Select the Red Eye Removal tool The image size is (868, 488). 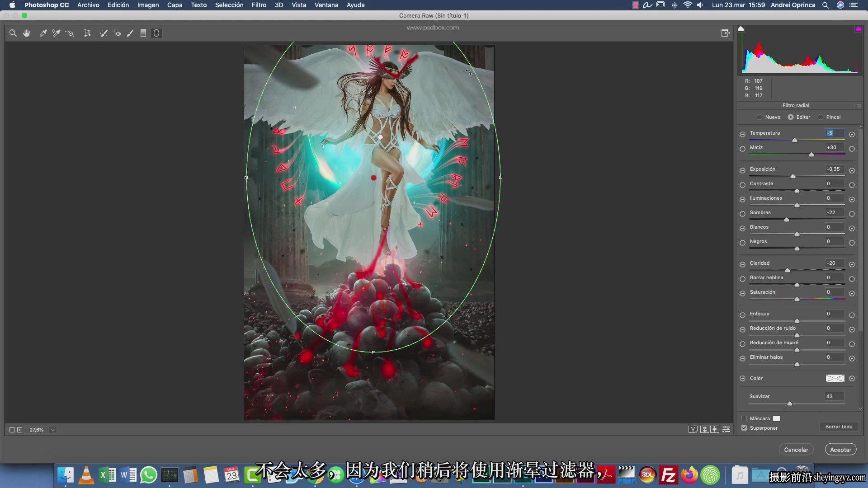[x=117, y=33]
